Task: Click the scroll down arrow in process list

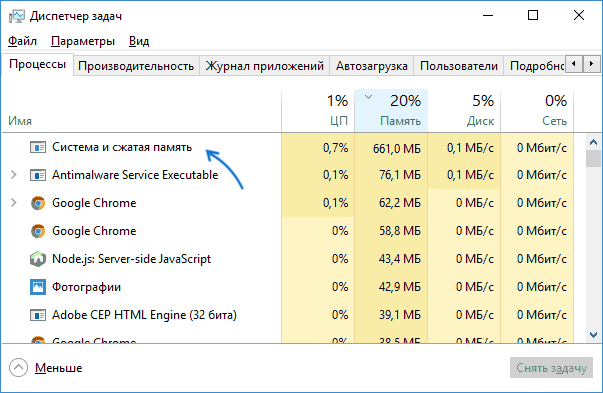Action: [x=593, y=335]
